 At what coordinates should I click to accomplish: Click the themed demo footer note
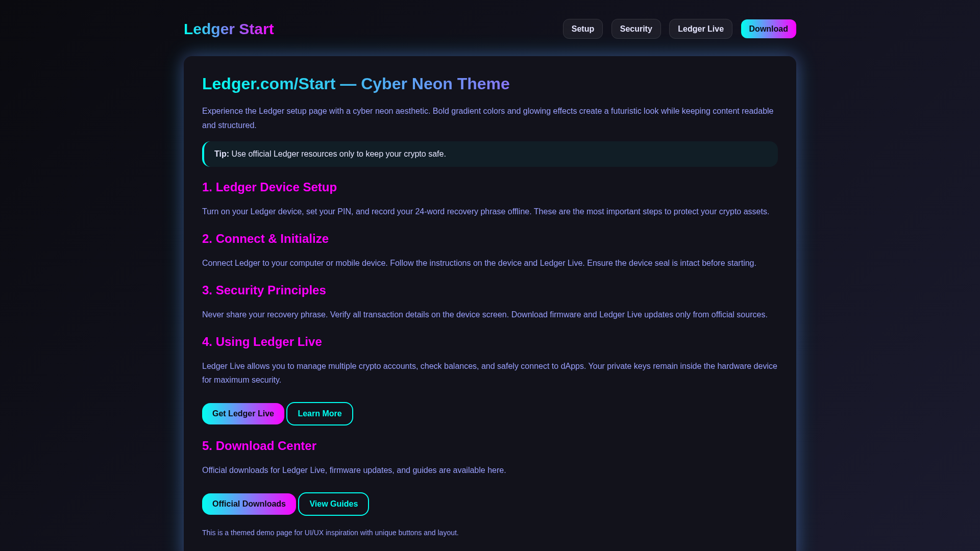point(330,532)
